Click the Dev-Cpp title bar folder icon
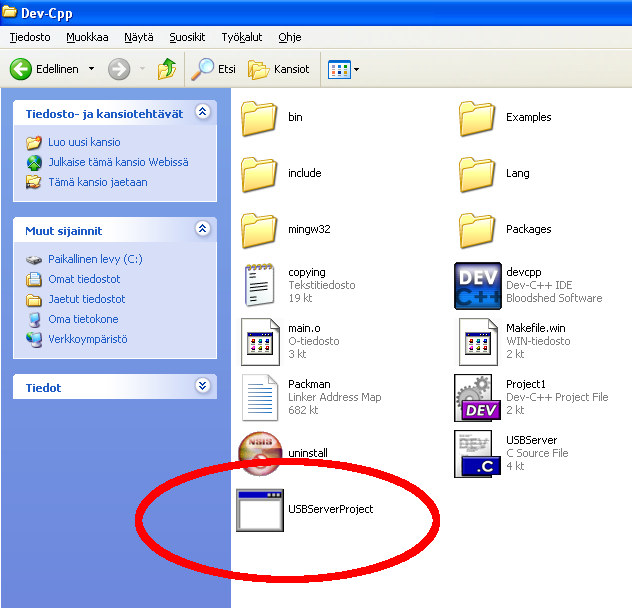 tap(9, 12)
